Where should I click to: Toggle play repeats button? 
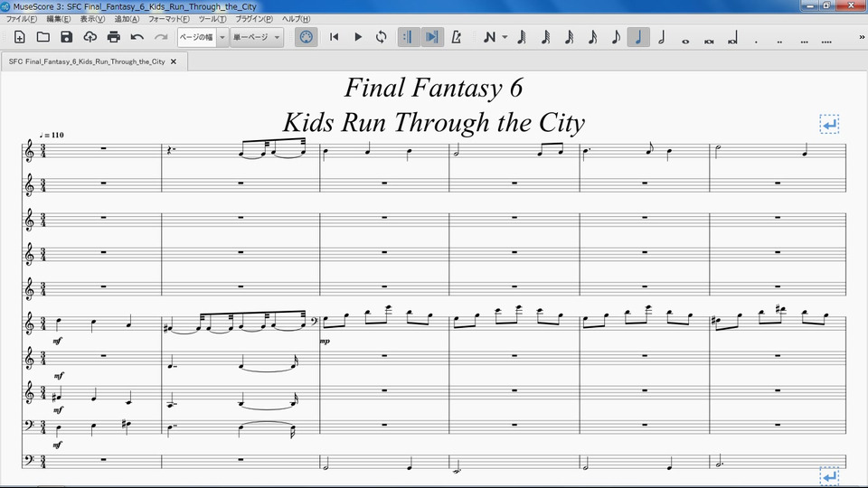coord(408,37)
